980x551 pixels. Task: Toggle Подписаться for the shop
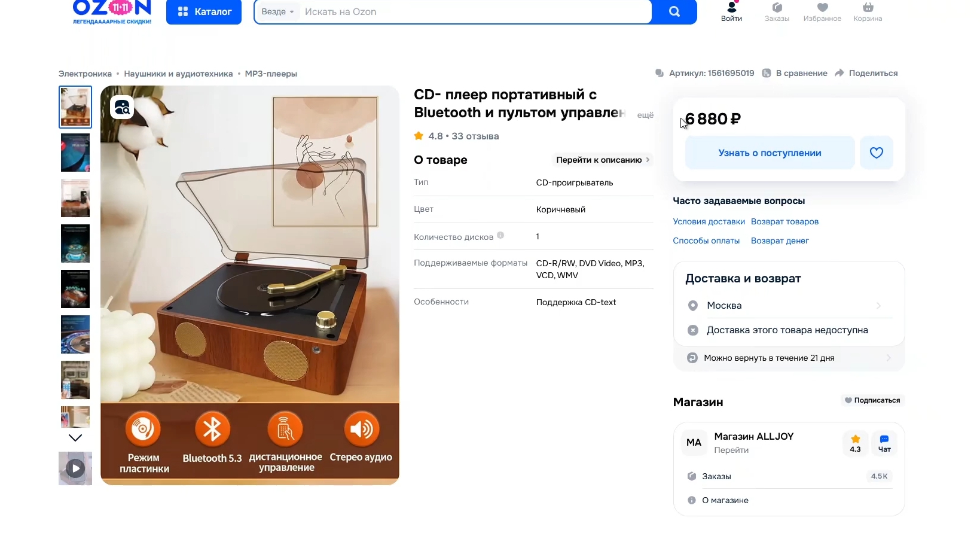click(872, 400)
